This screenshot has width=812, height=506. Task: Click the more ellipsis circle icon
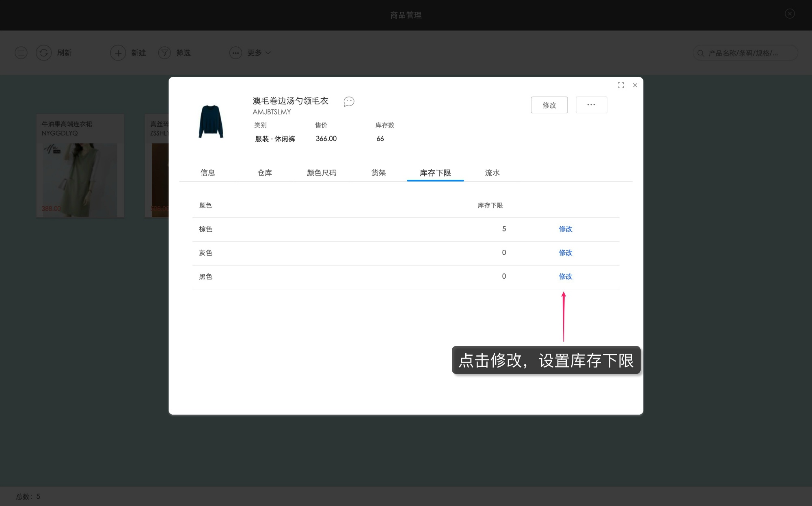235,53
